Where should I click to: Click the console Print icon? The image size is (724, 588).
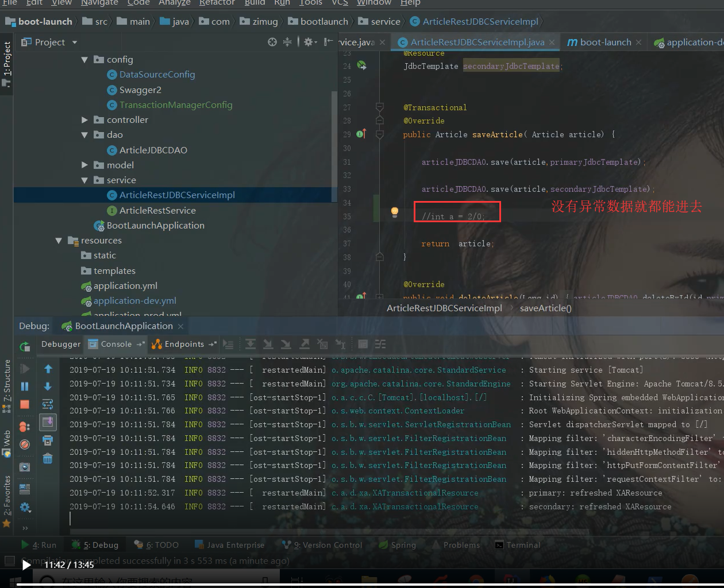[48, 440]
